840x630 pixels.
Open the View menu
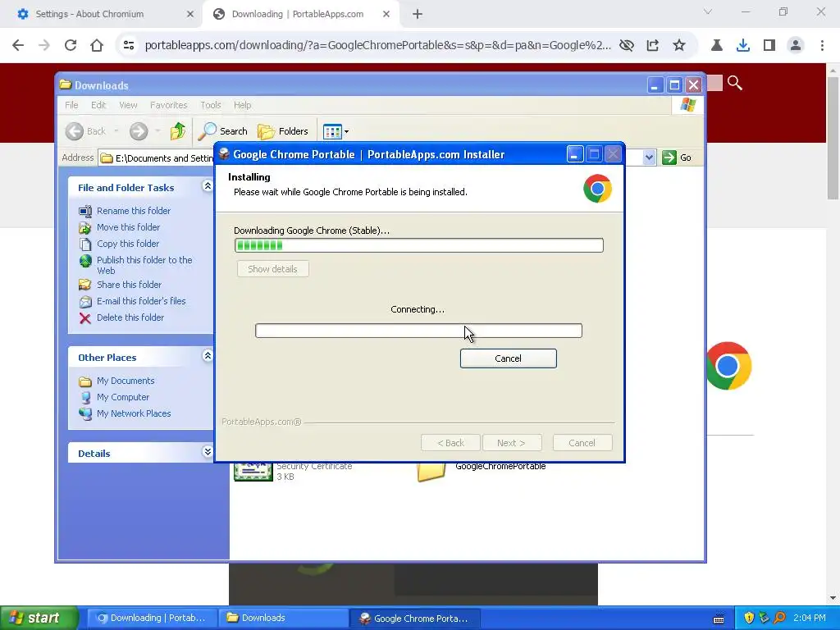pos(128,105)
